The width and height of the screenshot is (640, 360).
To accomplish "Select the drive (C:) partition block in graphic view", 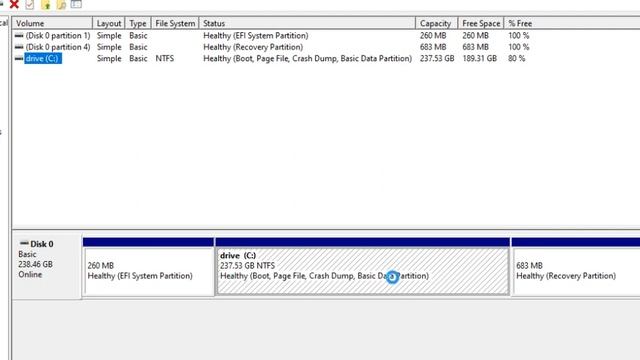I will click(363, 267).
